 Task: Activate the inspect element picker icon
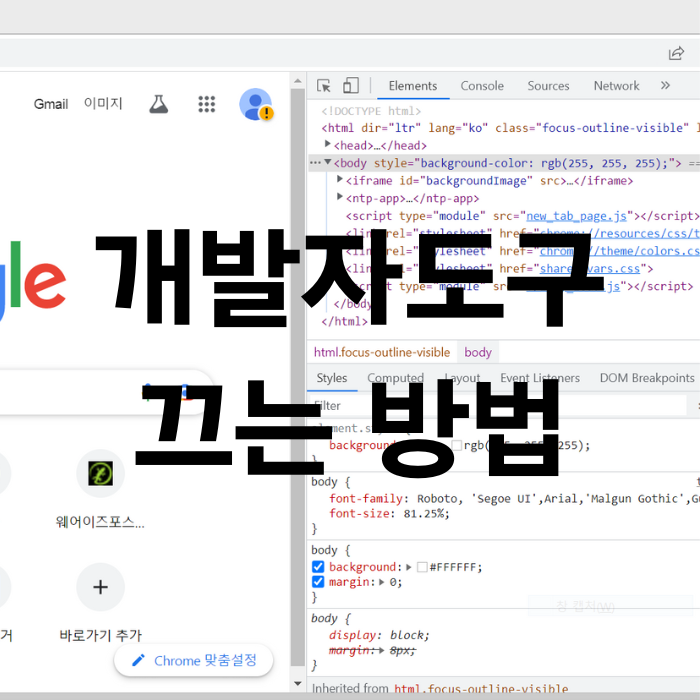point(324,85)
